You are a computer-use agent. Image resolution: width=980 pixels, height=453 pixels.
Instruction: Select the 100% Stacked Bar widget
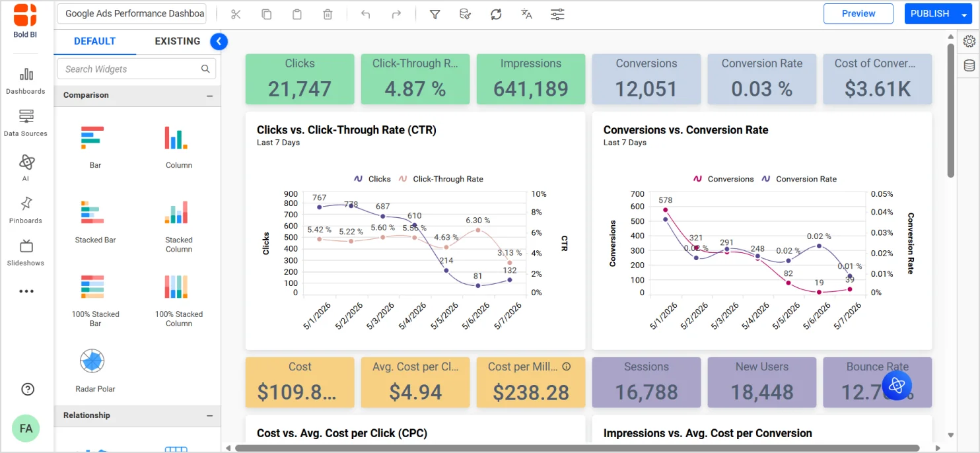pos(95,300)
